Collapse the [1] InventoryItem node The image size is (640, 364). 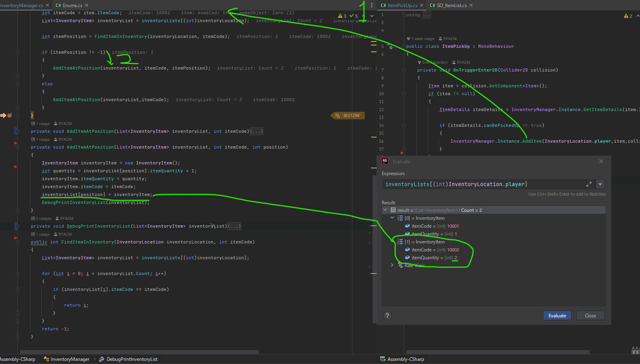point(392,242)
